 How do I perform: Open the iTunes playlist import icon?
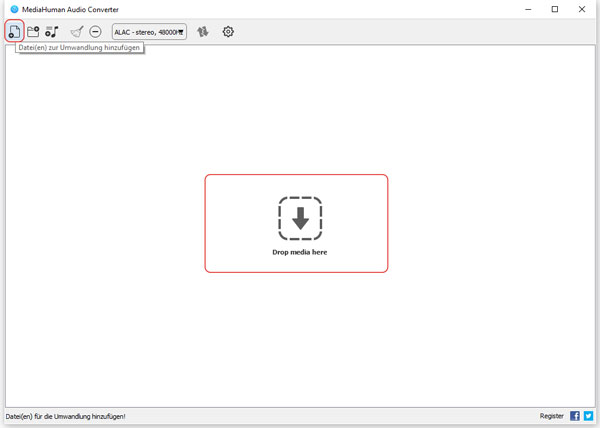coord(52,31)
